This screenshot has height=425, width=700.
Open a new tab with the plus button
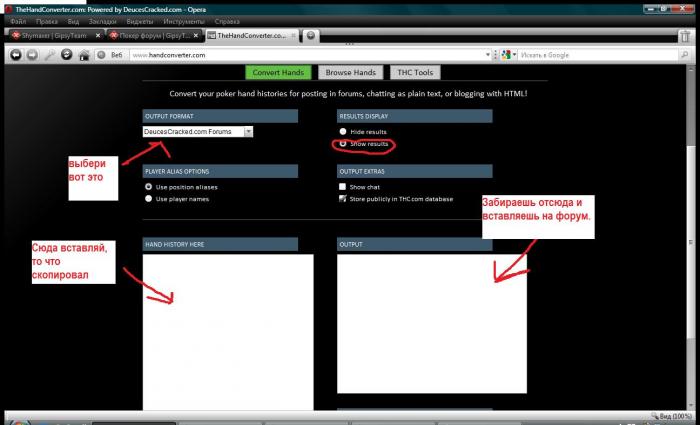(311, 36)
